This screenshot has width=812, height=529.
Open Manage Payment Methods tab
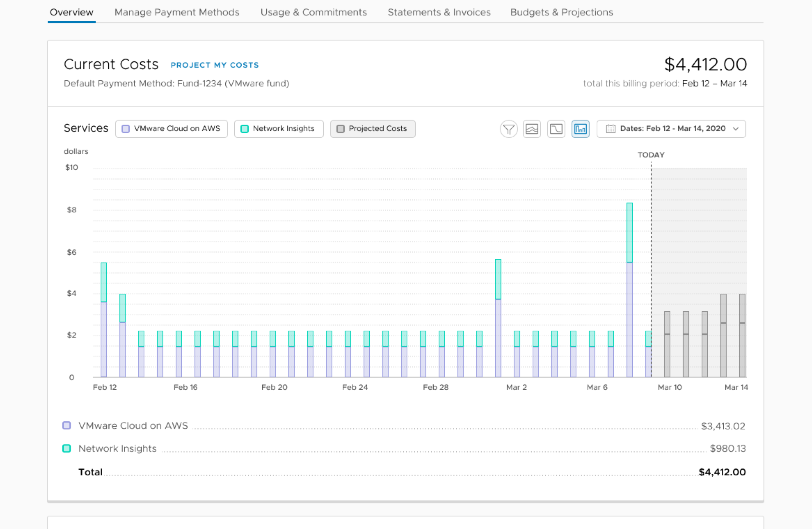[x=177, y=12]
